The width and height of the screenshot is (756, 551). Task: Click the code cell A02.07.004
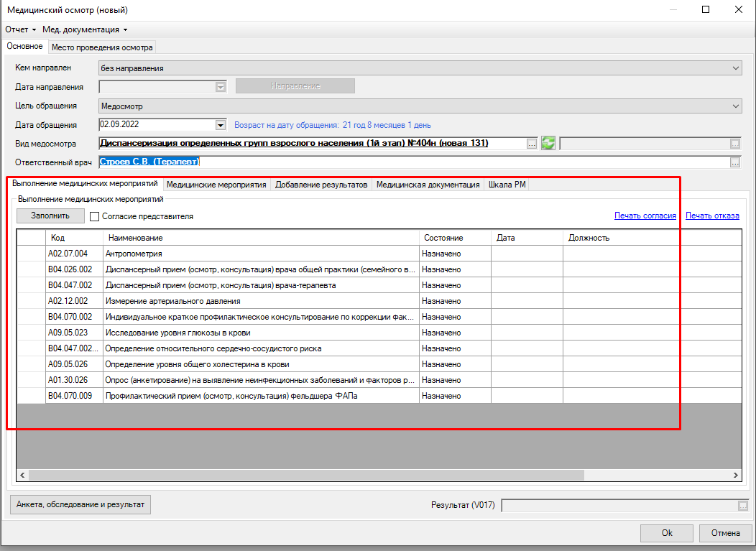click(x=74, y=254)
